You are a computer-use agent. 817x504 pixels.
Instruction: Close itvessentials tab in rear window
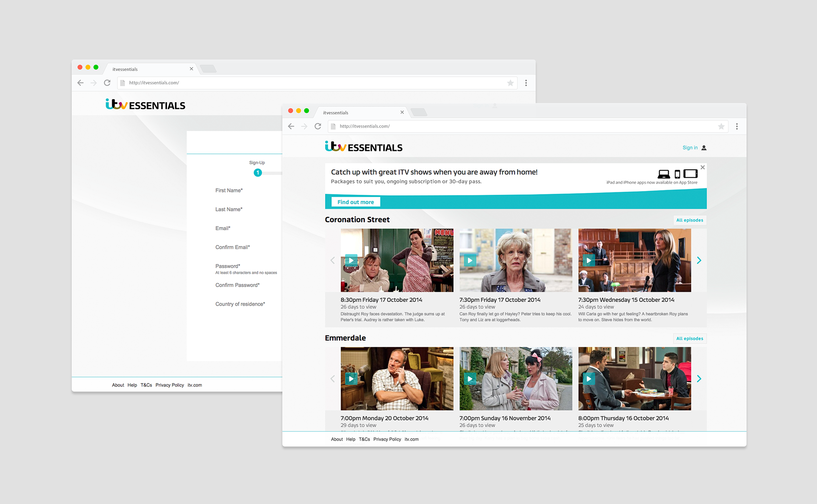(x=191, y=69)
